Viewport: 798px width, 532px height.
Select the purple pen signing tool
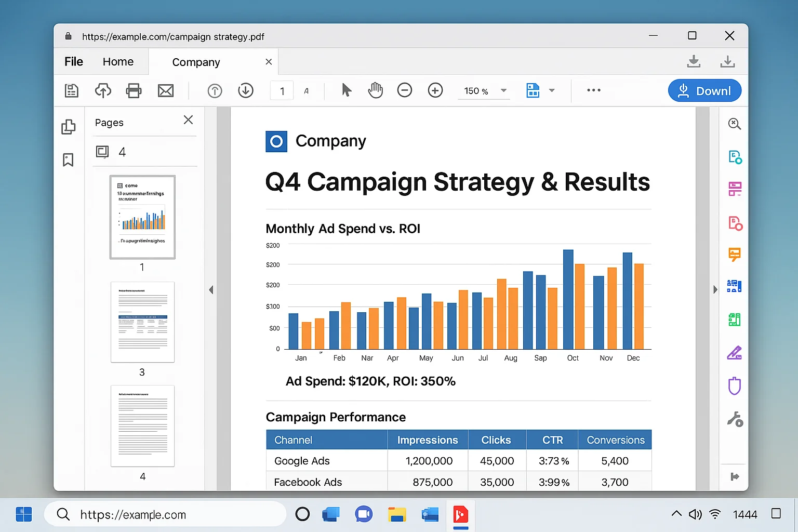pos(734,353)
